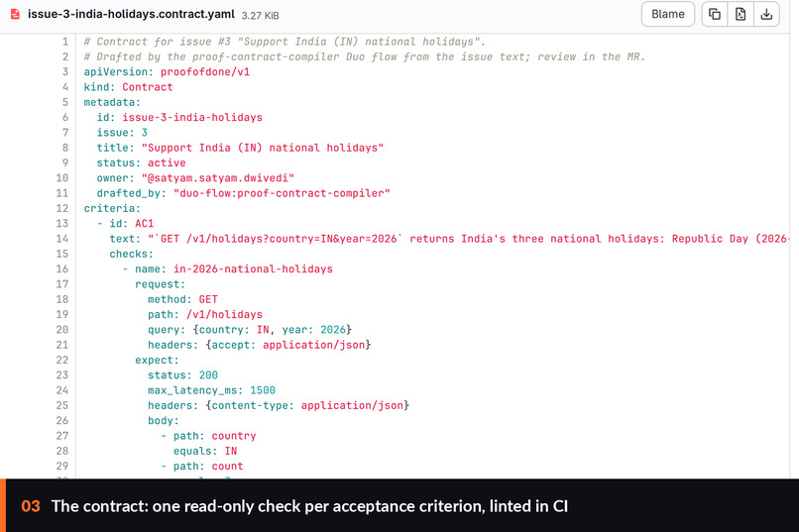Click line number 14
Image resolution: width=799 pixels, height=532 pixels.
click(62, 239)
